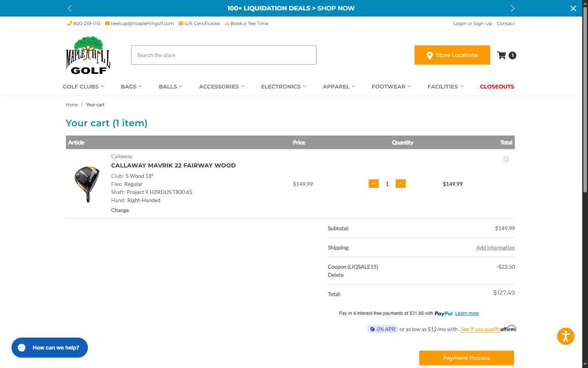588x368 pixels.
Task: Expand the Accessories menu
Action: point(222,87)
